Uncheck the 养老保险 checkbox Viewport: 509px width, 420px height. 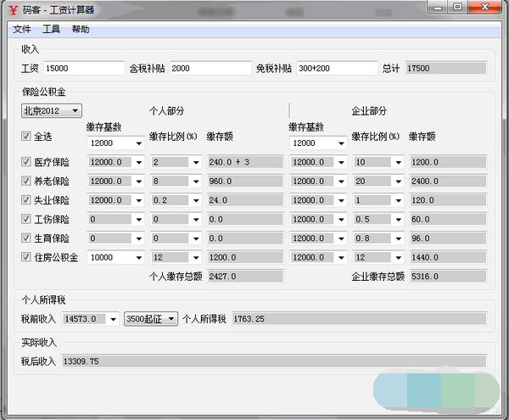25,181
